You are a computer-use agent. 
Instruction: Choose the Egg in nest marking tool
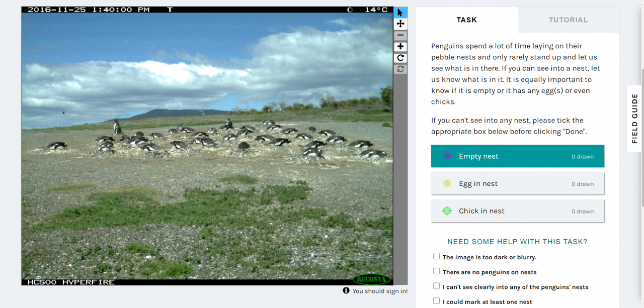pyautogui.click(x=518, y=184)
